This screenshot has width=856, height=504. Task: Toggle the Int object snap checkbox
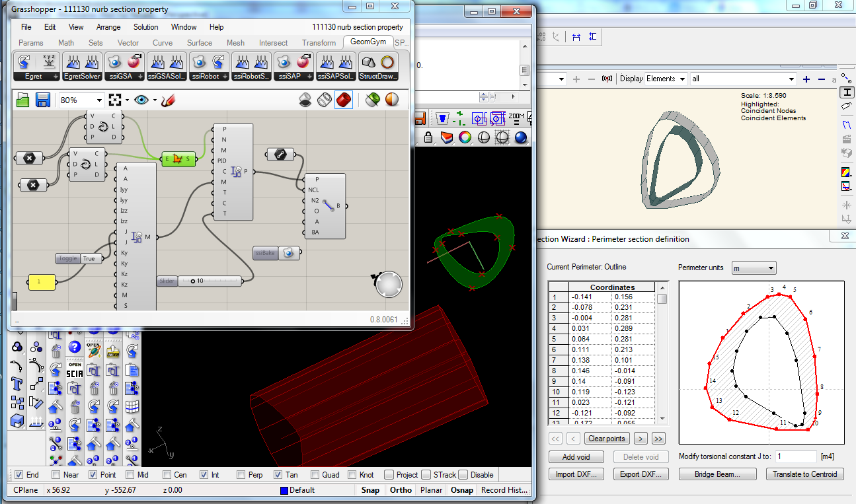click(x=204, y=474)
